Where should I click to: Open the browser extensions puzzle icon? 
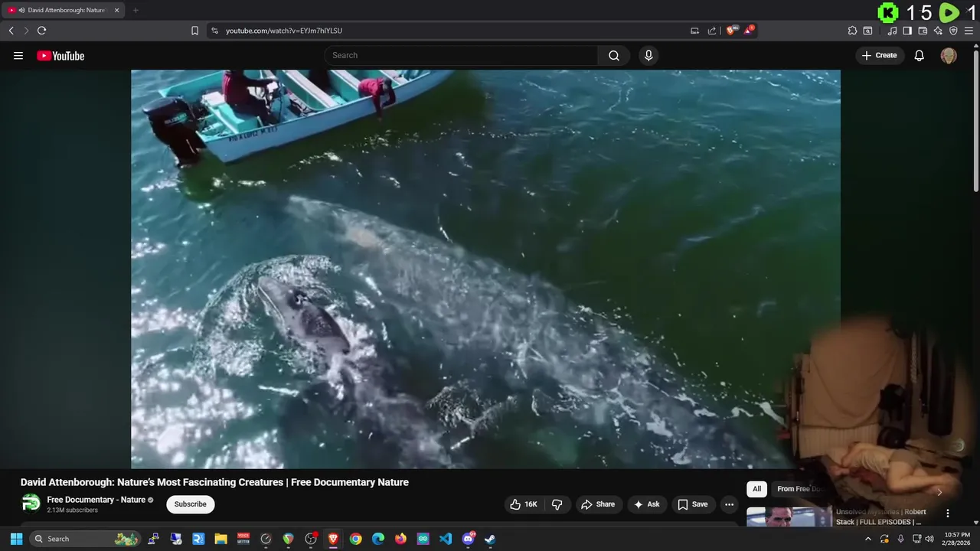click(852, 31)
